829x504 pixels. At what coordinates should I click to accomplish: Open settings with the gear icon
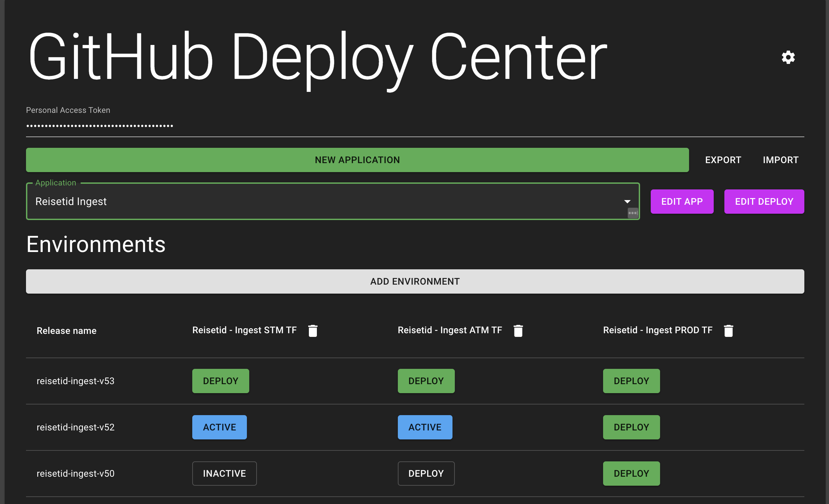coord(788,57)
